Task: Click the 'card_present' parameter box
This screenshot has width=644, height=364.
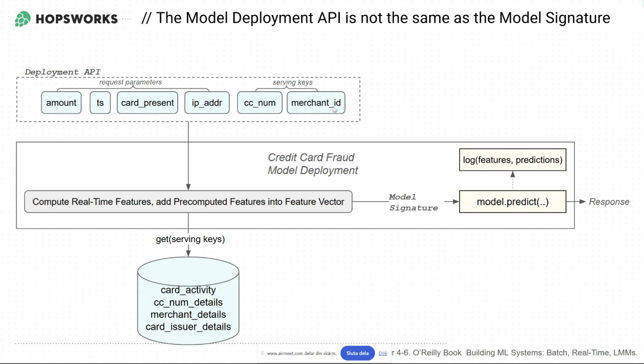Action: click(x=147, y=103)
